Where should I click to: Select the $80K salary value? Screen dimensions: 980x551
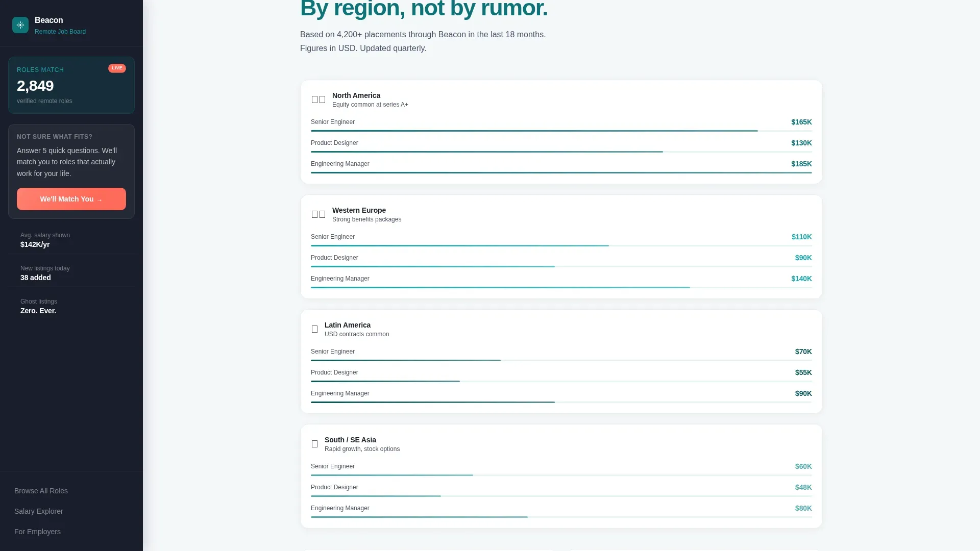pos(803,508)
